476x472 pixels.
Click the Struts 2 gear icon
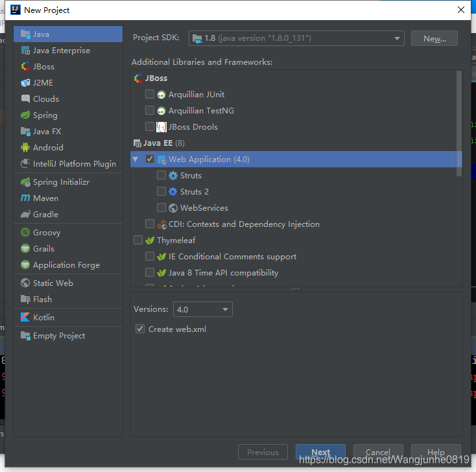173,191
